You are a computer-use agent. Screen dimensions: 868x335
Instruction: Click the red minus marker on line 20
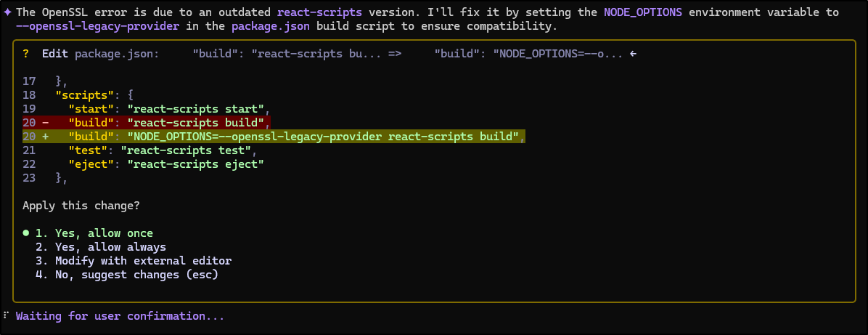46,123
